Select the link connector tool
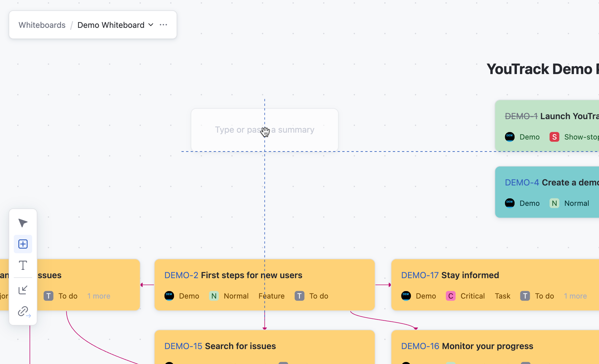Viewport: 599px width, 364px height. [x=24, y=311]
